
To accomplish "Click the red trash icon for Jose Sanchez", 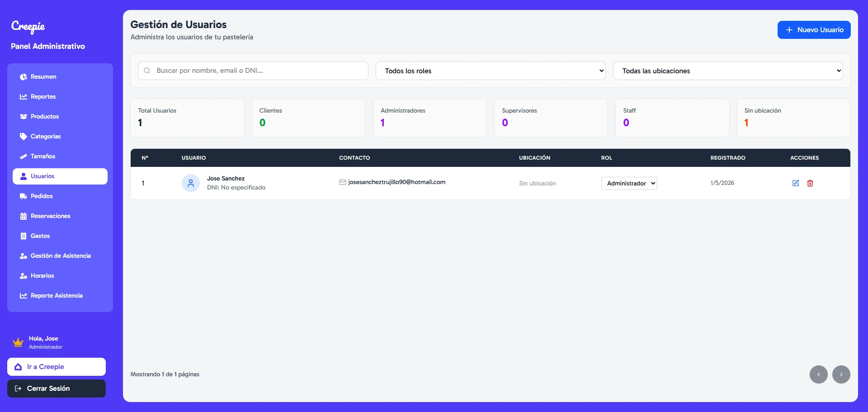I will [x=810, y=183].
